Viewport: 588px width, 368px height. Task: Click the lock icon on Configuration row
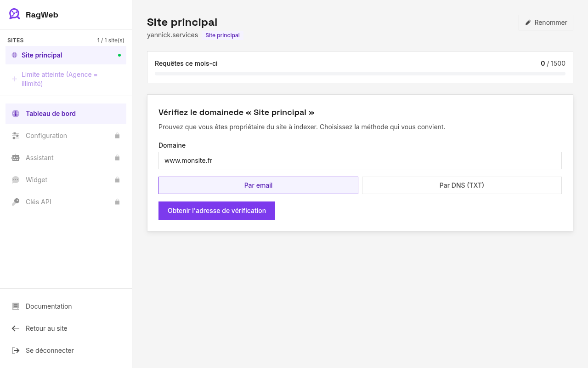tap(117, 136)
